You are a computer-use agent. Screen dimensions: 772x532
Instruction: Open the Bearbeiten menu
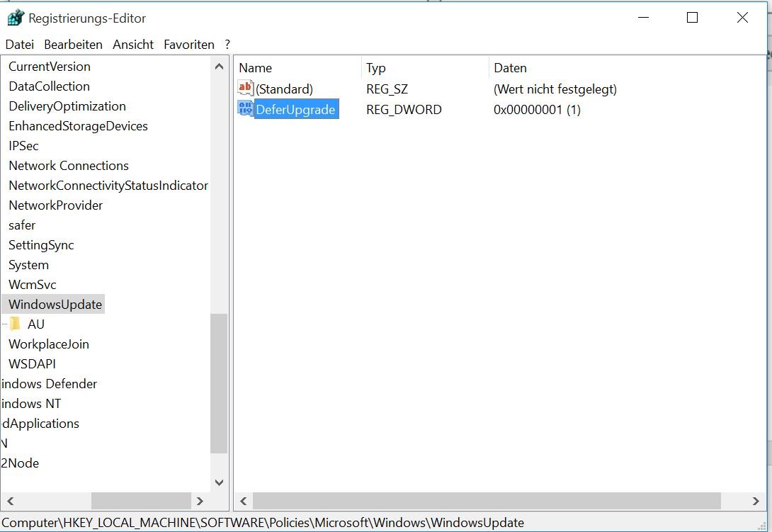pyautogui.click(x=74, y=45)
